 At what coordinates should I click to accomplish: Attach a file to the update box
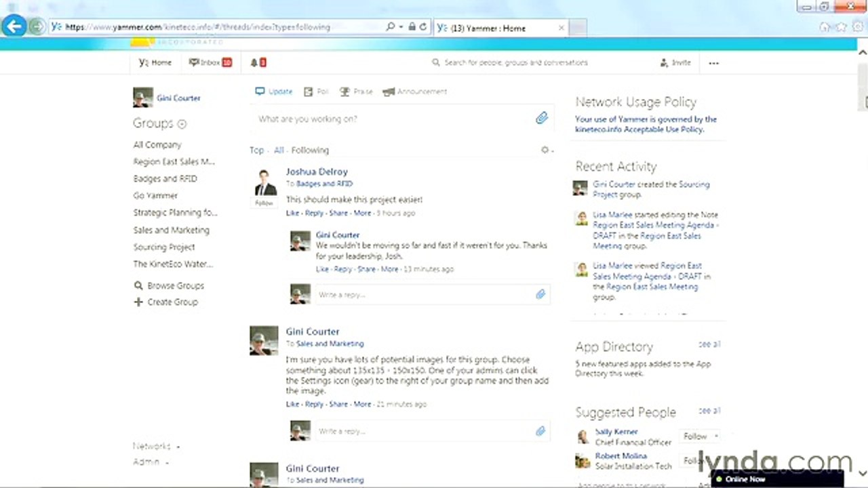tap(541, 119)
